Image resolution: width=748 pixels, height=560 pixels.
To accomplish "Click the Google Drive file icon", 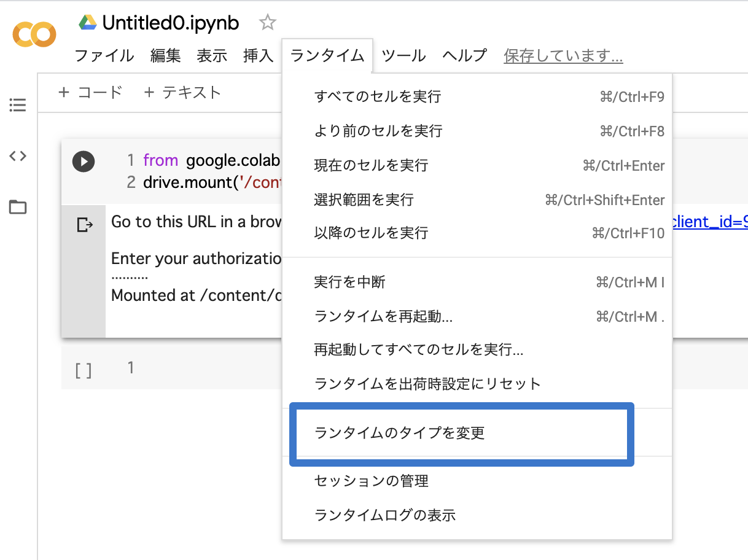I will (88, 23).
